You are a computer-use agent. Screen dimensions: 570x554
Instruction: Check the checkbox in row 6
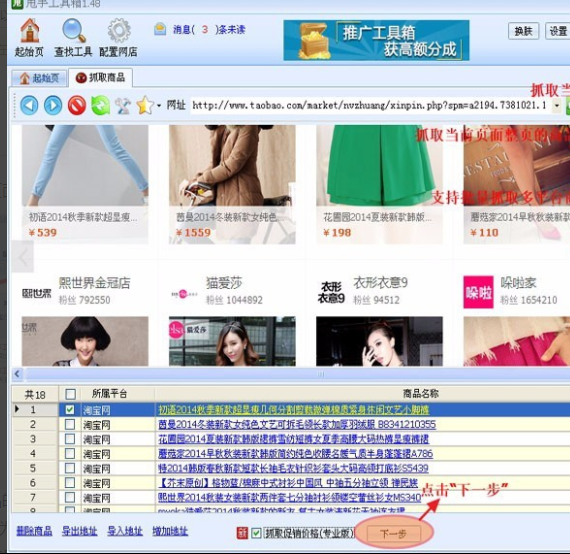(70, 482)
